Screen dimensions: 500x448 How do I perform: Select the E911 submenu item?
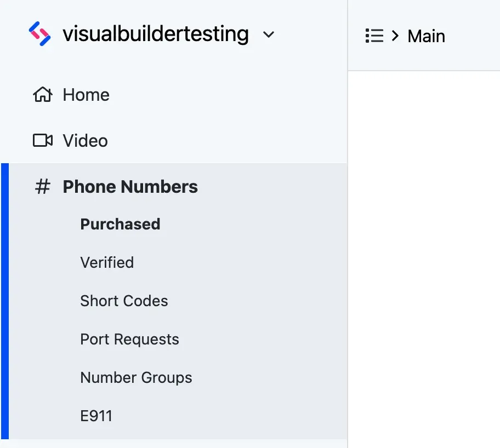[96, 416]
